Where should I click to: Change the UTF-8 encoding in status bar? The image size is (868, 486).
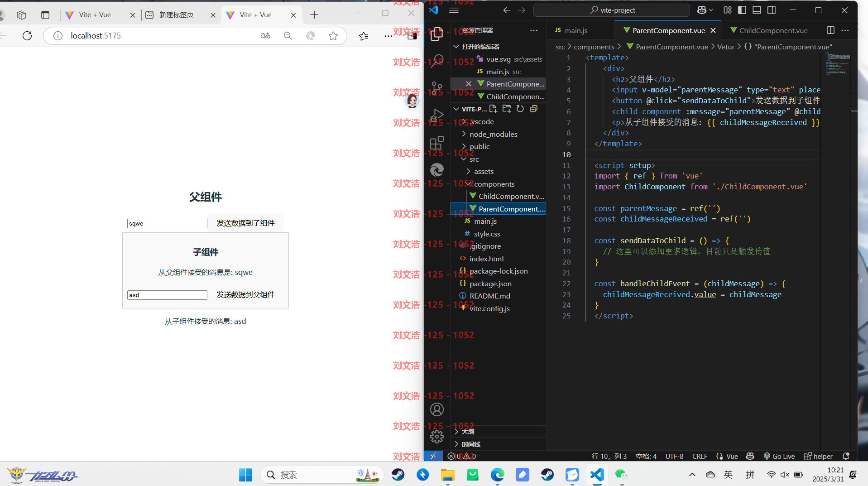tap(674, 456)
